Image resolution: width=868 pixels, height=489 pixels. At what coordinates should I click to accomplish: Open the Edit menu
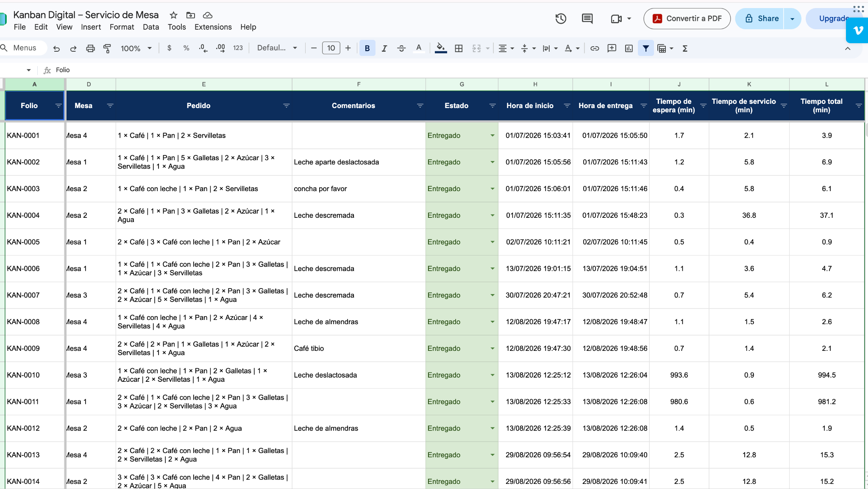point(41,27)
